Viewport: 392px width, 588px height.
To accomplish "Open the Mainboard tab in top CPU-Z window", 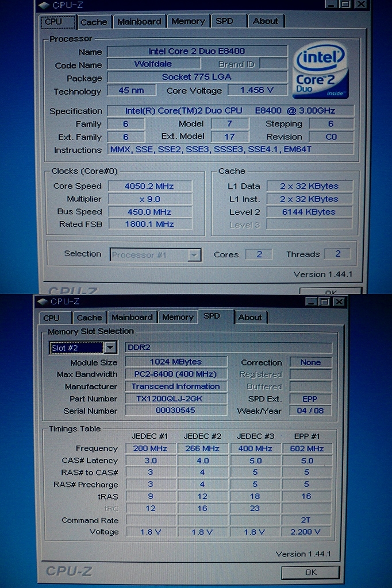I will pyautogui.click(x=139, y=21).
